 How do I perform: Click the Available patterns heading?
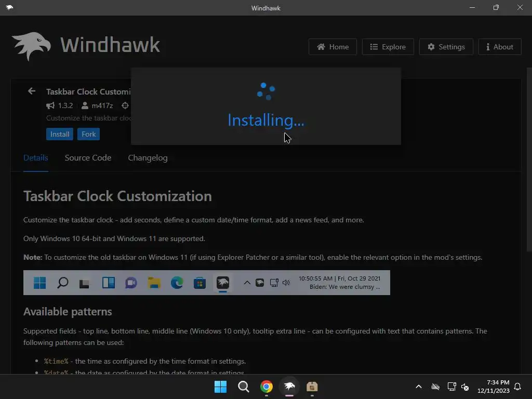click(x=68, y=312)
